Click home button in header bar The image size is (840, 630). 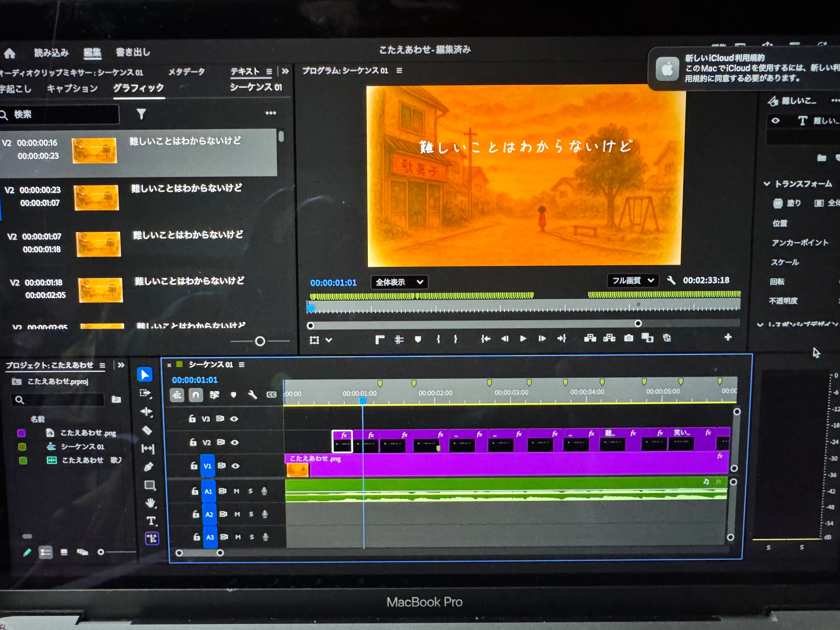pos(10,53)
